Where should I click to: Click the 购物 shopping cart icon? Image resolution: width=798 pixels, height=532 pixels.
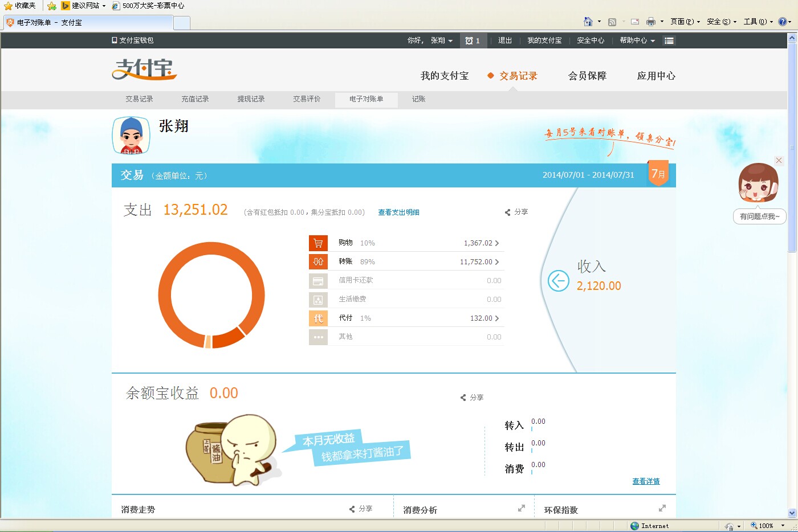click(x=318, y=243)
